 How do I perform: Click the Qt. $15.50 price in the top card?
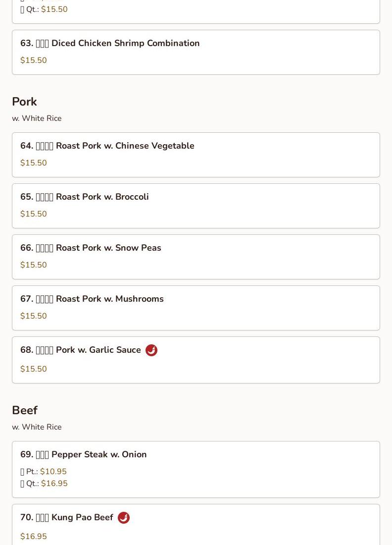point(44,9)
